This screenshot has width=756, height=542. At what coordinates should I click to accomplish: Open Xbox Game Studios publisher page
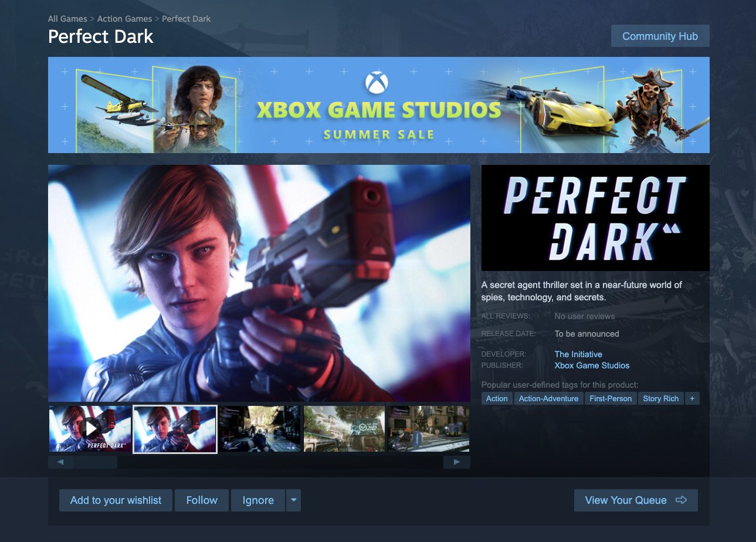pyautogui.click(x=592, y=365)
